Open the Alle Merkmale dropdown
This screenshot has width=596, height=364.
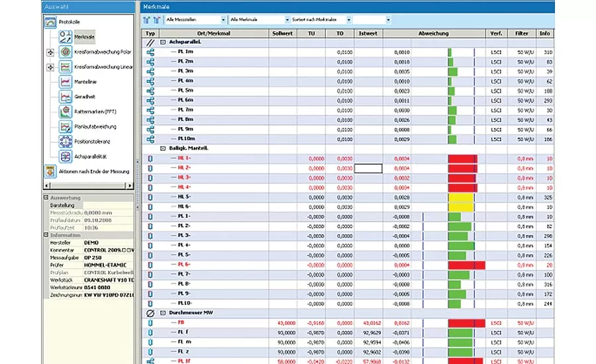287,20
